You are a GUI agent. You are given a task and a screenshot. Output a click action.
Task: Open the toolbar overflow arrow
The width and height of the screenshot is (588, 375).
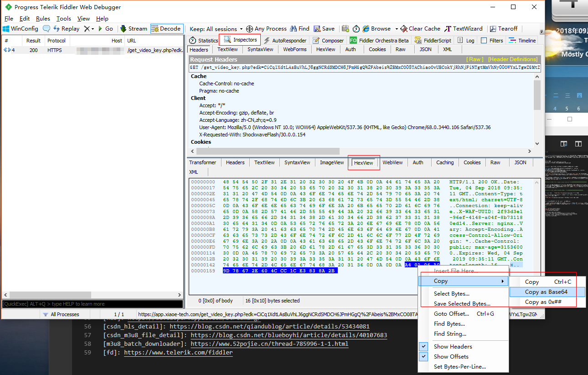[x=542, y=32]
